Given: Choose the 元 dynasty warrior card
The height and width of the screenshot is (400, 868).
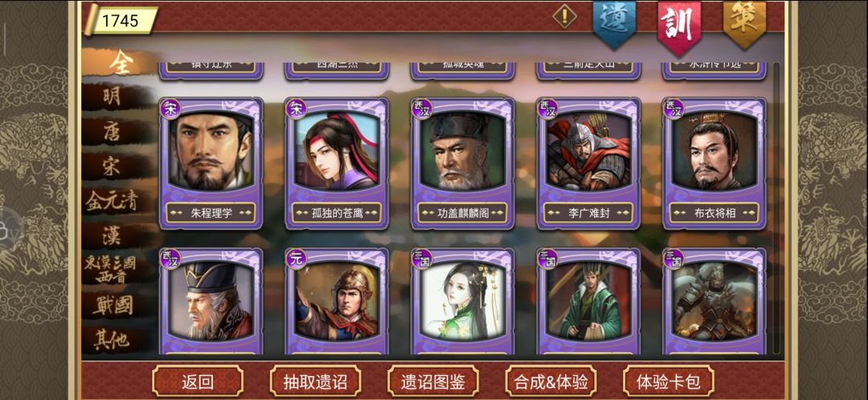Looking at the screenshot, I should pos(337,301).
